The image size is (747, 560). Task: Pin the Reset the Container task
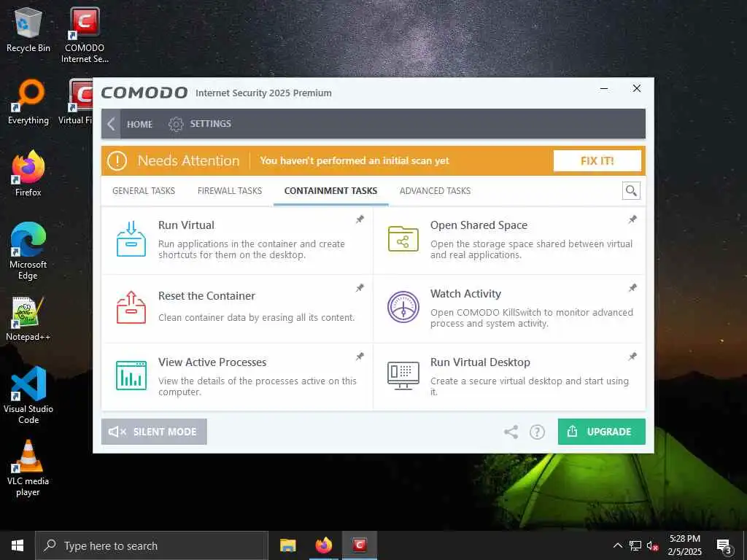coord(360,287)
